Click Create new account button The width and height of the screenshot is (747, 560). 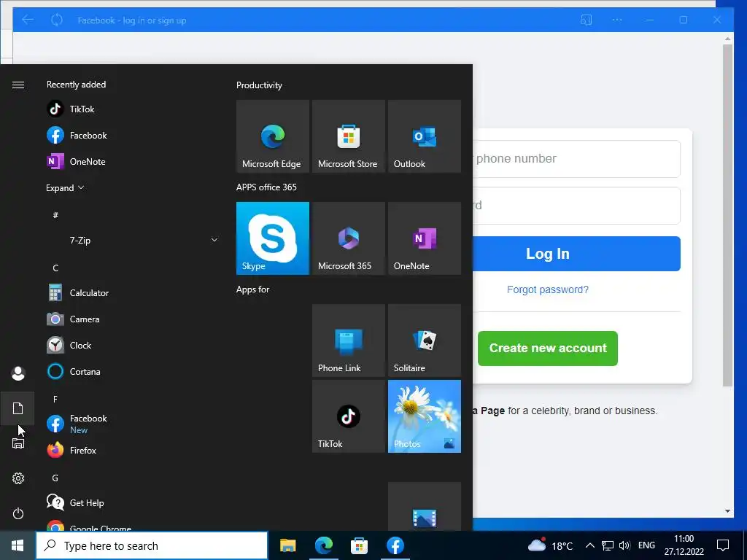[x=548, y=348]
